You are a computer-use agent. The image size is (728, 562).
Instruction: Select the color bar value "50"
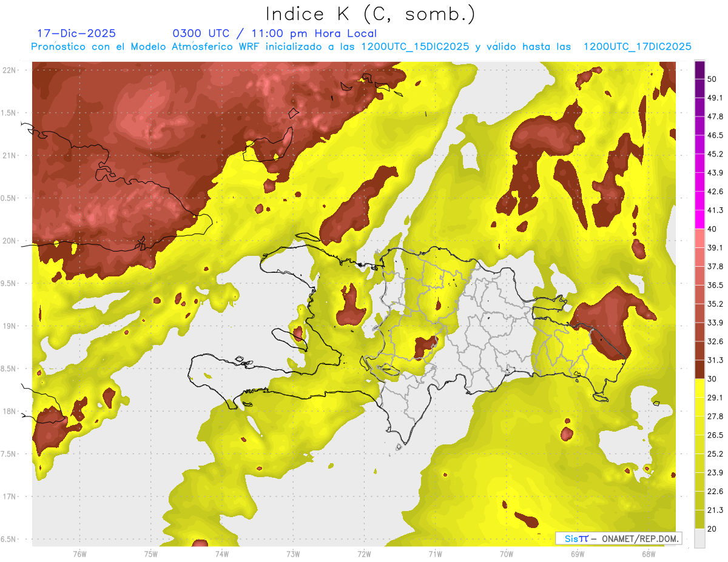[712, 79]
